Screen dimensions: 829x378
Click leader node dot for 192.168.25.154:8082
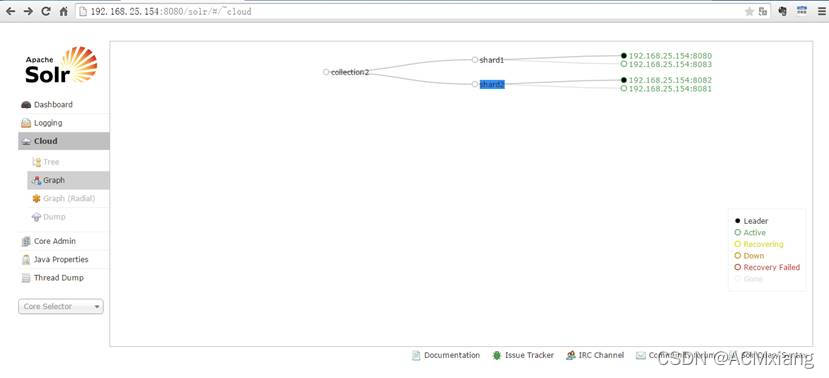click(x=624, y=80)
